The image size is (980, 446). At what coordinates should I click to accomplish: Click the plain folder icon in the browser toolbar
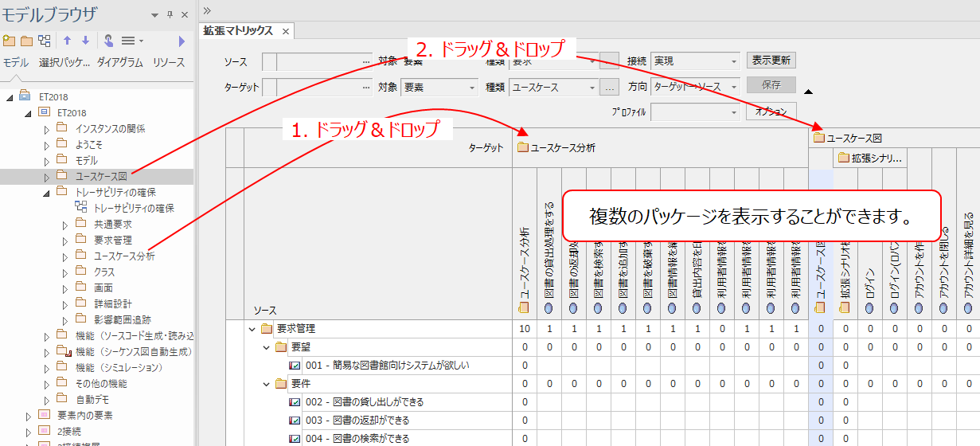(26, 41)
